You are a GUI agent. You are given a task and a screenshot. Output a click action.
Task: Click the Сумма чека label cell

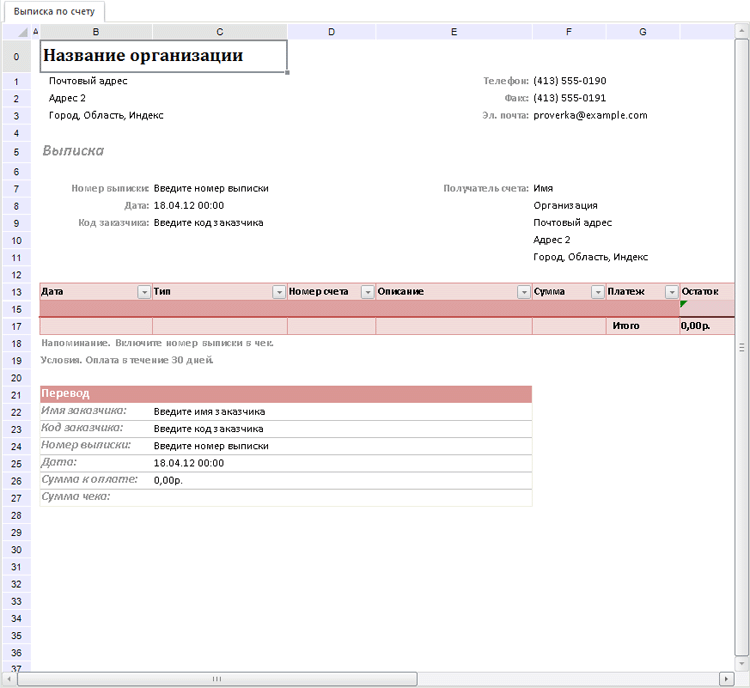(x=76, y=497)
